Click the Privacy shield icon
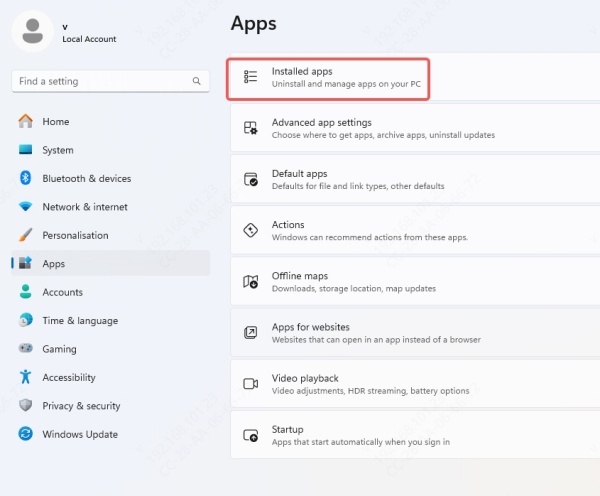600x496 pixels. pyautogui.click(x=26, y=405)
